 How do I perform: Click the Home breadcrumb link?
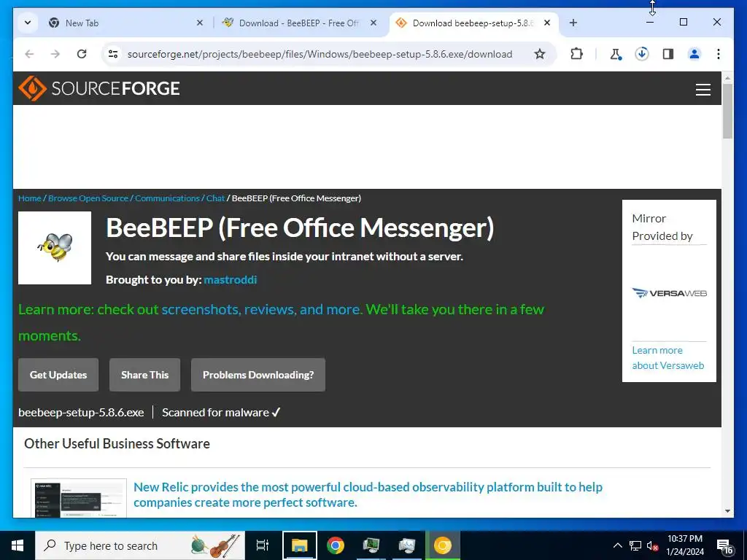(29, 198)
